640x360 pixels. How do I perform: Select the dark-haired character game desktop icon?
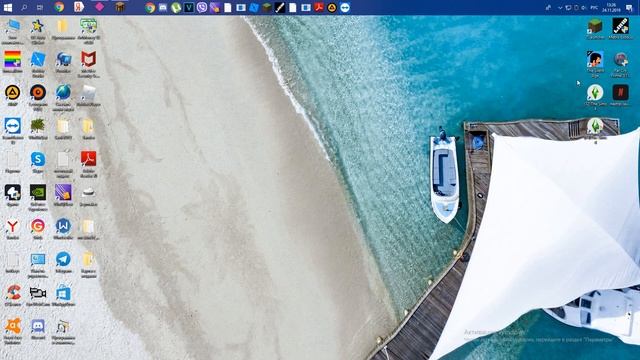[x=595, y=64]
